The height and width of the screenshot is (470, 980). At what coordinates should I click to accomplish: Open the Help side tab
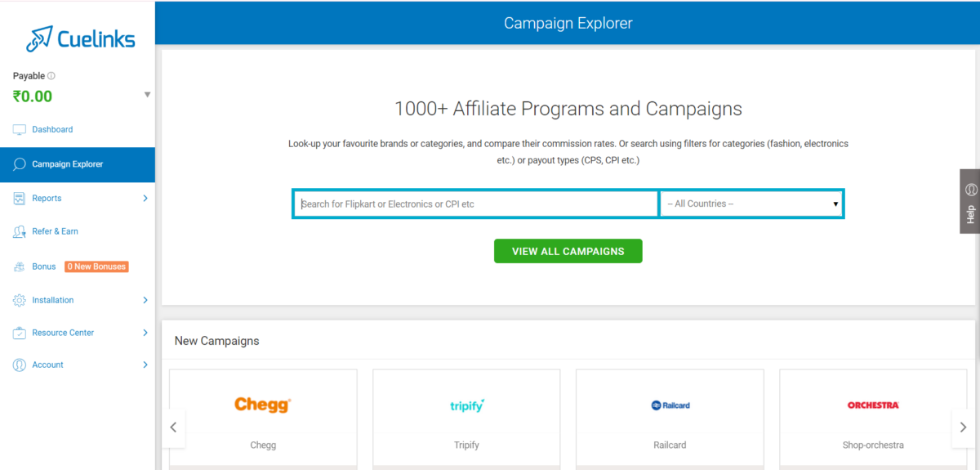tap(970, 201)
